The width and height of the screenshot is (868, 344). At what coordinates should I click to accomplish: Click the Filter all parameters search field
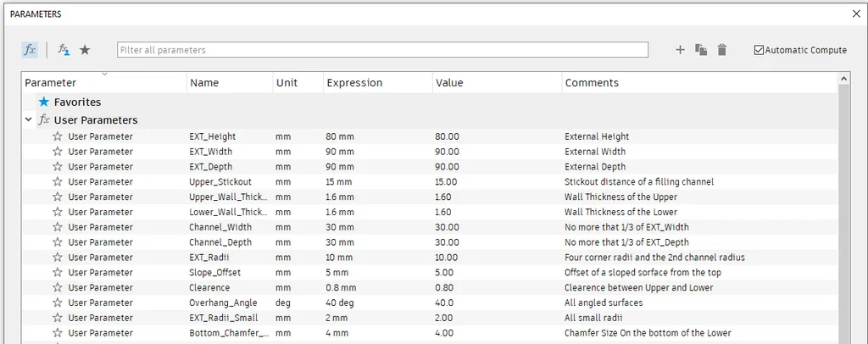pos(382,50)
